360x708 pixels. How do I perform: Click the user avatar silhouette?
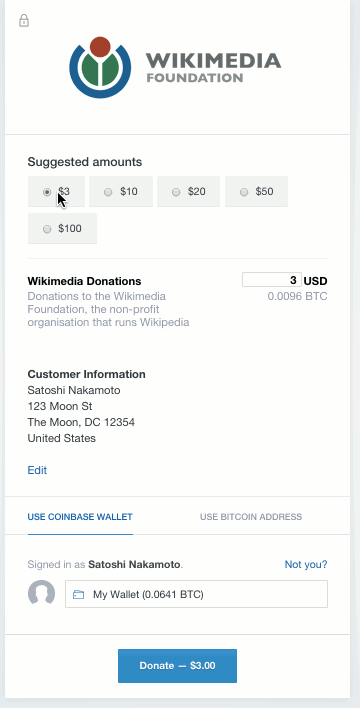(42, 593)
